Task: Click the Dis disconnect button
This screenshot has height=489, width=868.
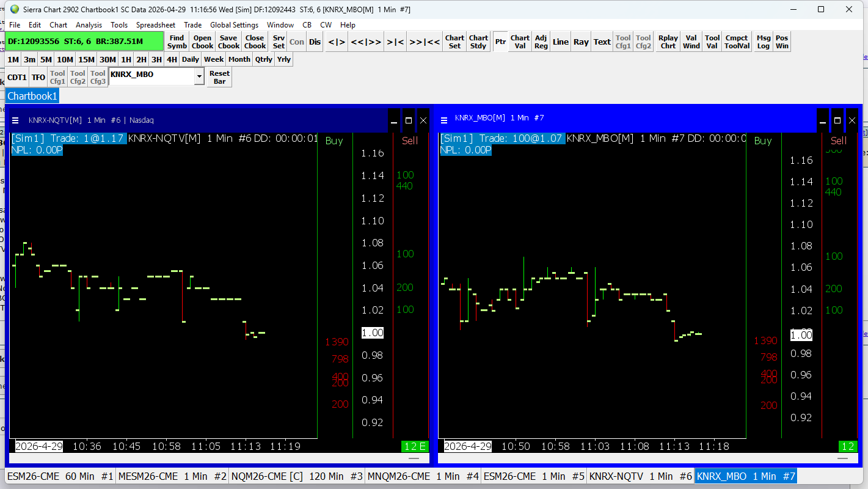Action: (315, 42)
